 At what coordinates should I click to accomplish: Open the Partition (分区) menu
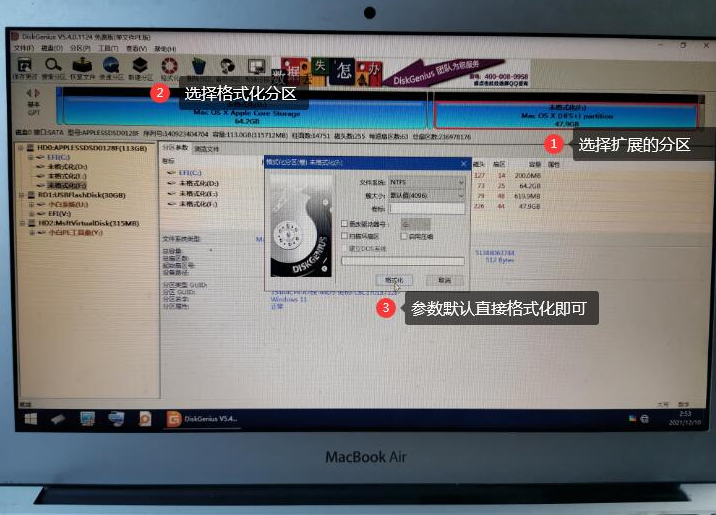tap(80, 48)
